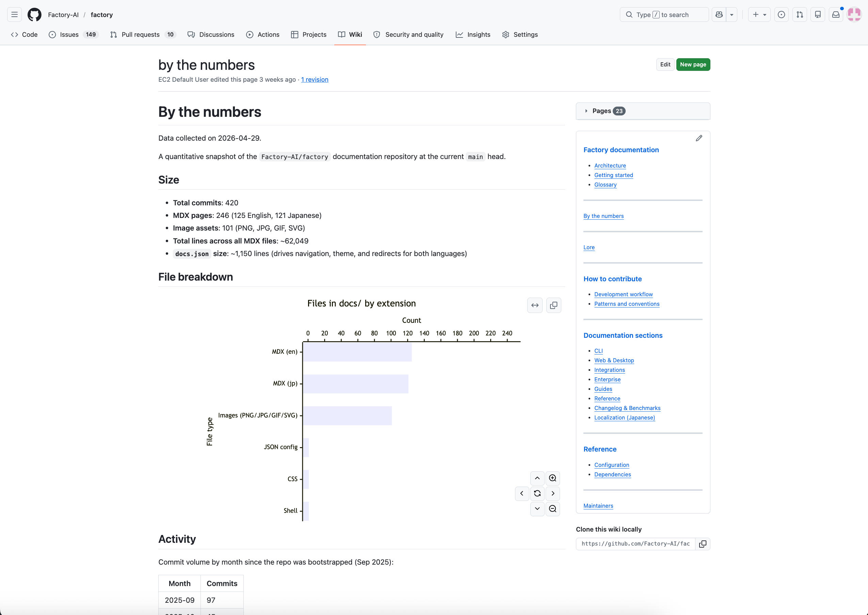
Task: Pan the chart right
Action: [553, 493]
